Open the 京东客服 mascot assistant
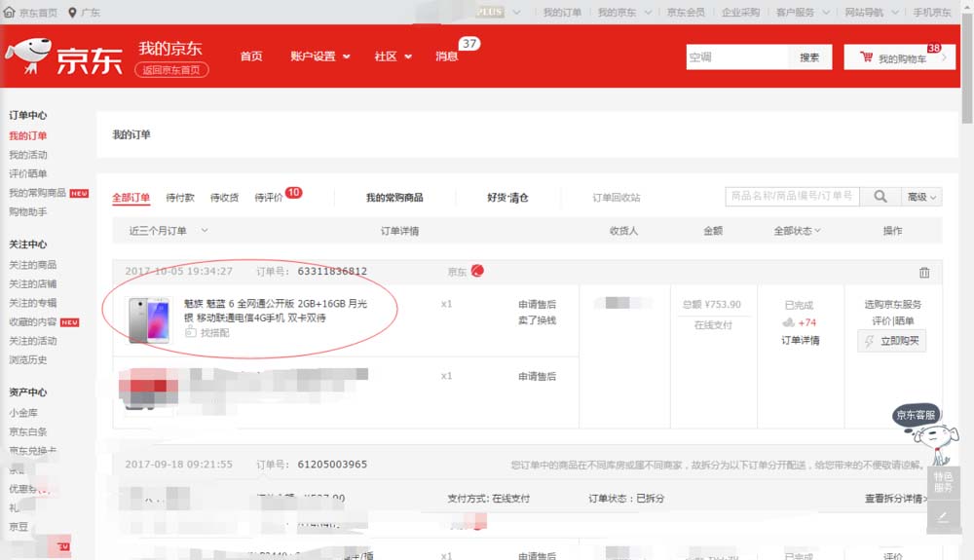974x560 pixels. tap(927, 432)
